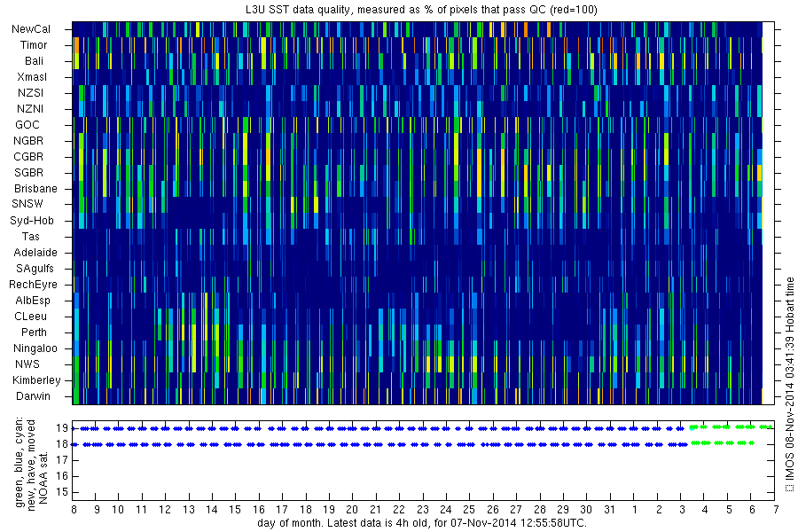Click day 13 on the time axis

pos(188,509)
